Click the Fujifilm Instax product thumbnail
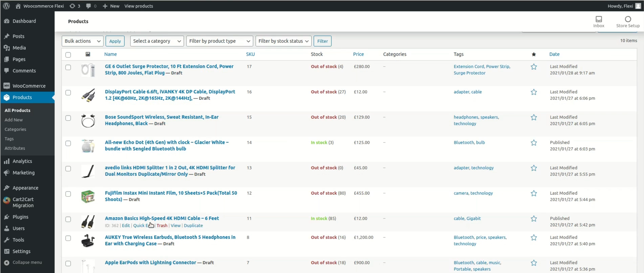Image resolution: width=644 pixels, height=273 pixels. [x=88, y=197]
